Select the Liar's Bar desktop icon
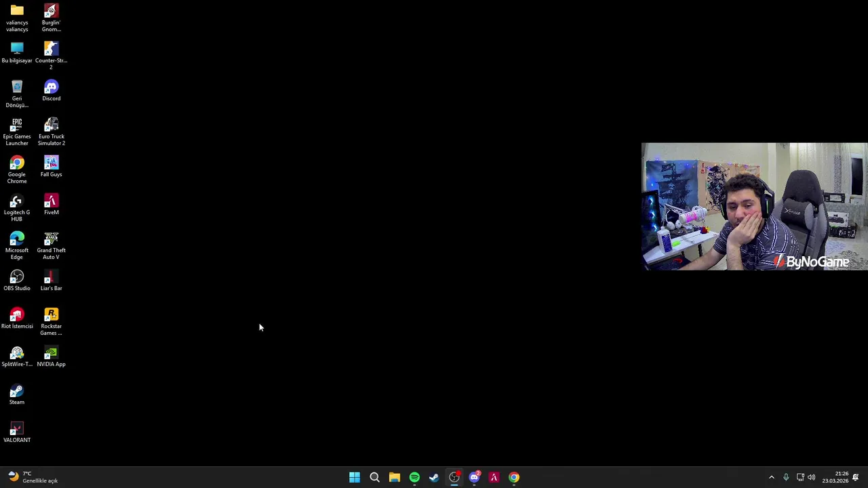 (51, 281)
